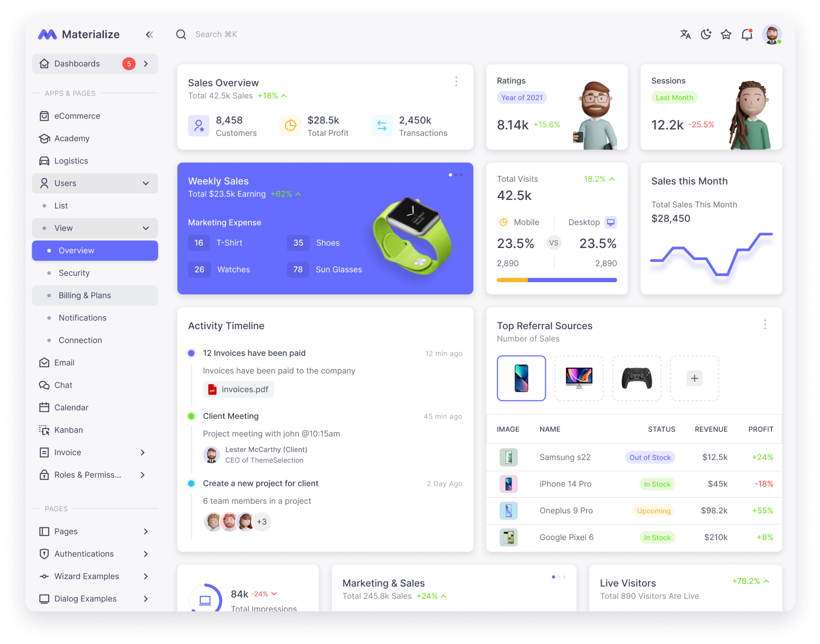This screenshot has width=820, height=644.
Task: Click the Kanban board icon
Action: pyautogui.click(x=44, y=430)
